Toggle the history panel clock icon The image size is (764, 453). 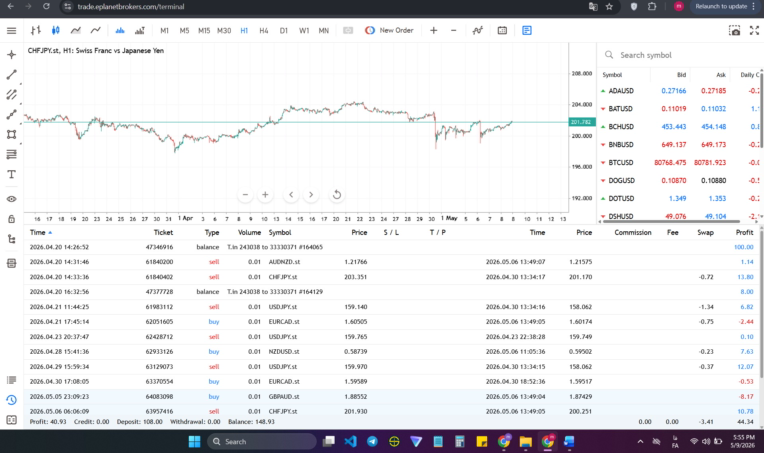point(11,400)
